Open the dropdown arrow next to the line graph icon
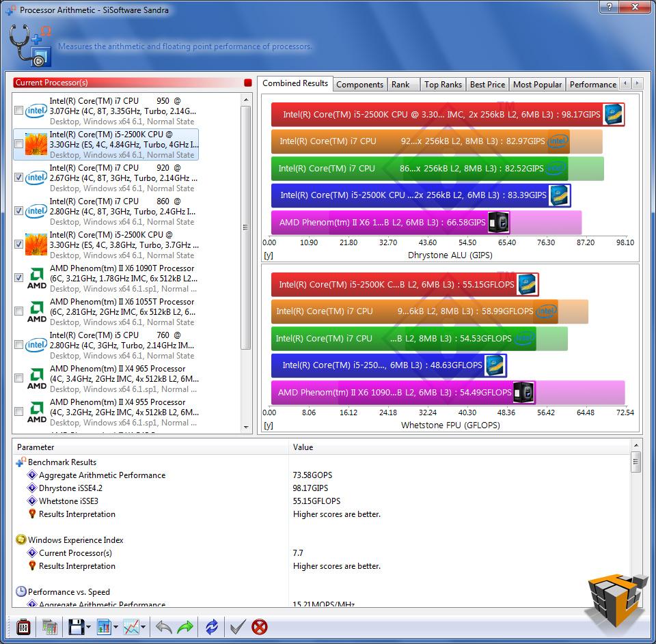The height and width of the screenshot is (644, 656). click(143, 628)
